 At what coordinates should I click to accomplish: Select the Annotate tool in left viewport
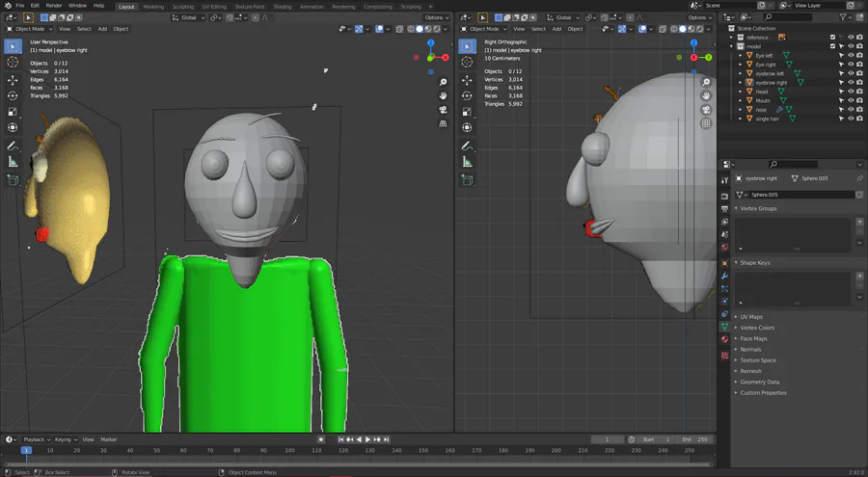(x=13, y=146)
